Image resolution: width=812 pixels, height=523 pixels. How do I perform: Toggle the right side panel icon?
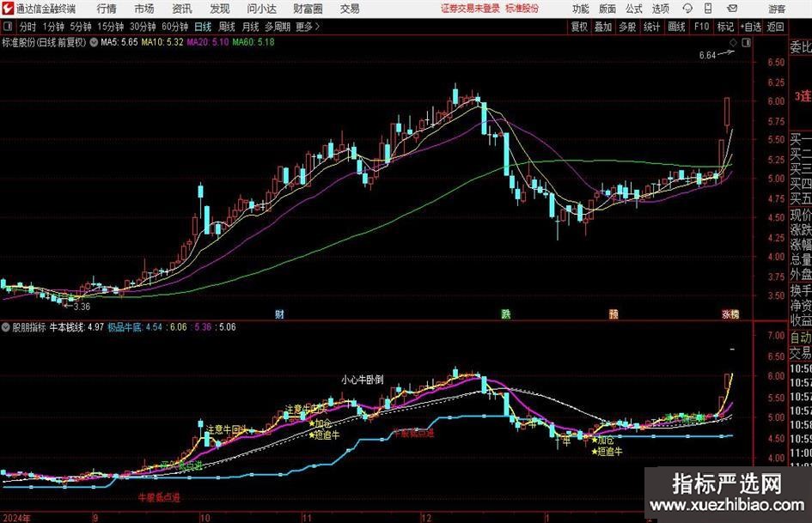(746, 43)
